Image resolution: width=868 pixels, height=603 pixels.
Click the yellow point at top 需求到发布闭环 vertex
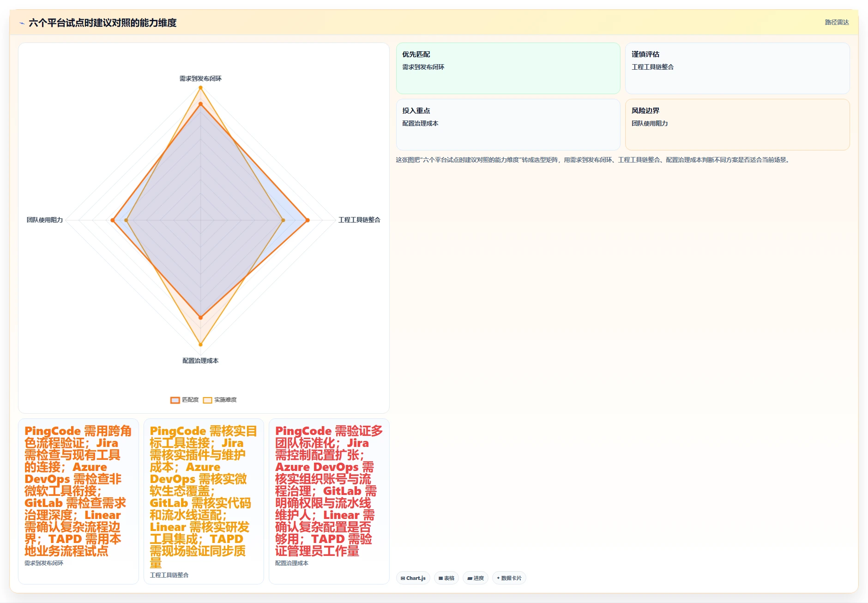click(x=200, y=87)
